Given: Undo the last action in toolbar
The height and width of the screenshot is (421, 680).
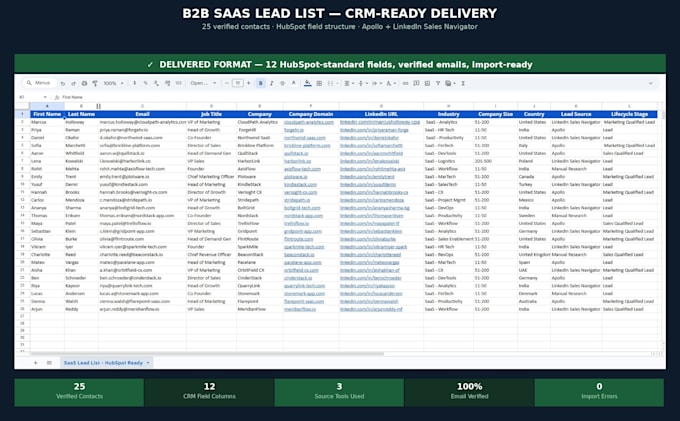Looking at the screenshot, I should [63, 83].
